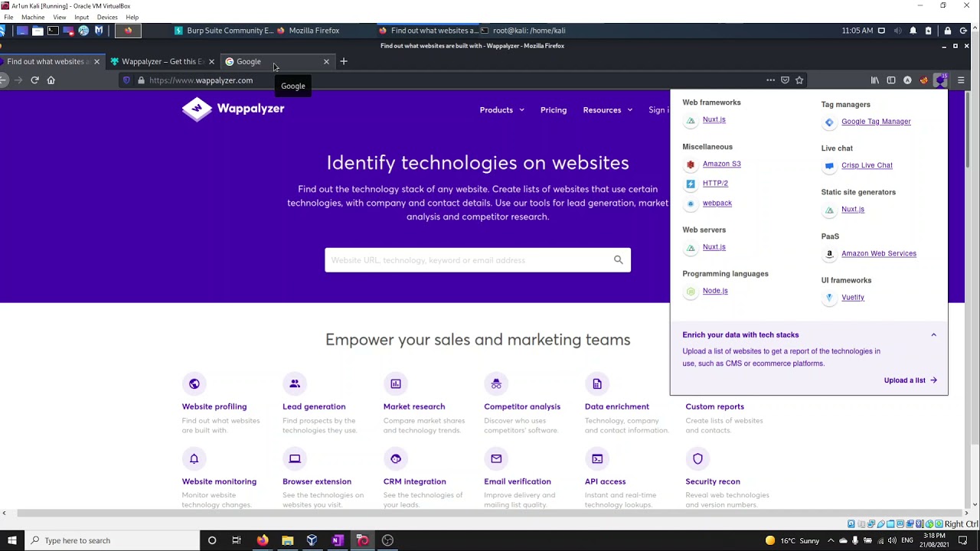Screen dimensions: 980x551
Task: Open the Vuetify technology link
Action: [852, 298]
